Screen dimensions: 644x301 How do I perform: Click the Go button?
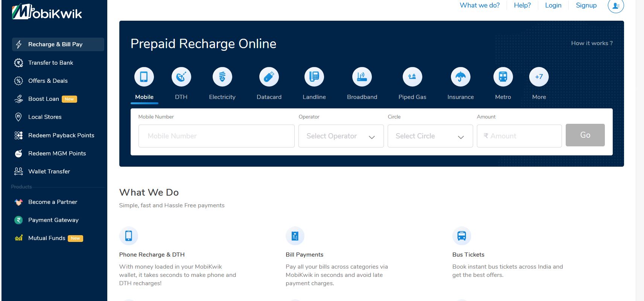[x=585, y=135]
